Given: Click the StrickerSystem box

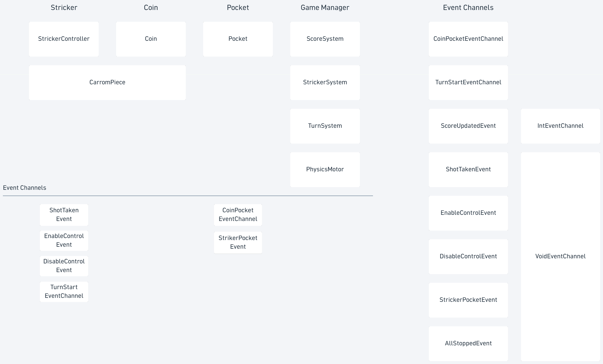Looking at the screenshot, I should [325, 83].
